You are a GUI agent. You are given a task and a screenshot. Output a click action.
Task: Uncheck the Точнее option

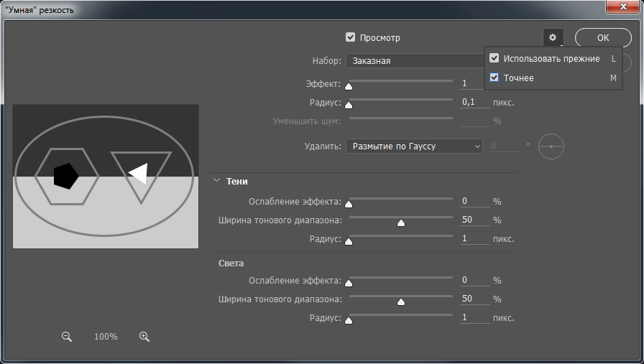click(494, 78)
